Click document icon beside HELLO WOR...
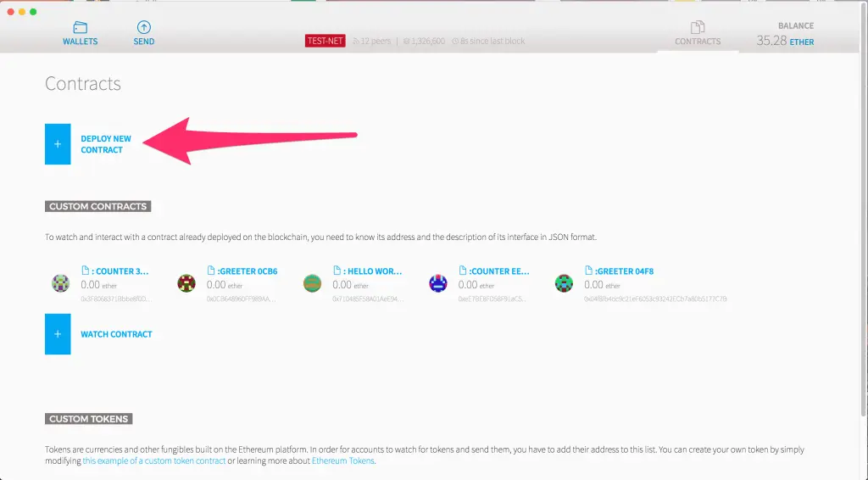 [337, 271]
